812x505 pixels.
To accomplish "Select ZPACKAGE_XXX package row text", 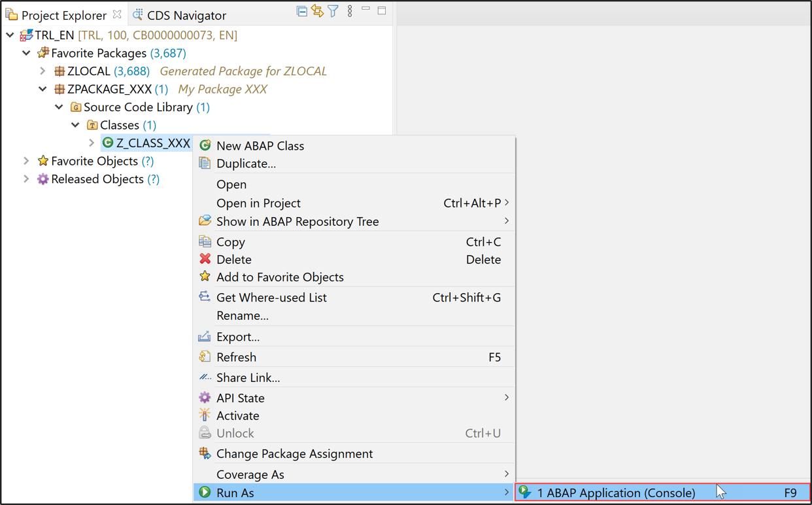I will [x=110, y=89].
